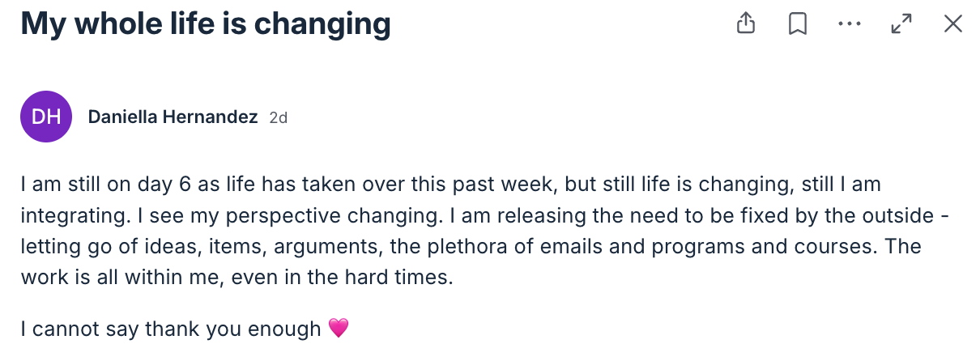Expand the post to full screen
This screenshot has width=980, height=361.
(901, 24)
